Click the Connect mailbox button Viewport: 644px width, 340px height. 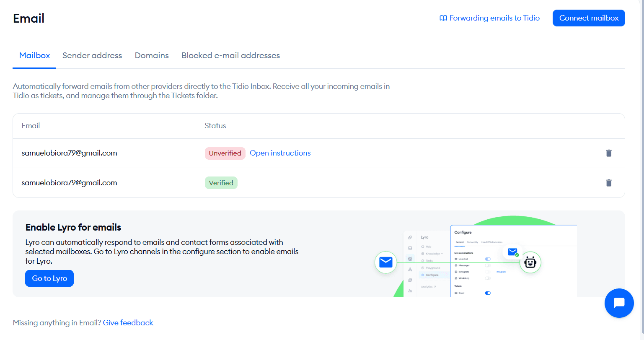(589, 18)
